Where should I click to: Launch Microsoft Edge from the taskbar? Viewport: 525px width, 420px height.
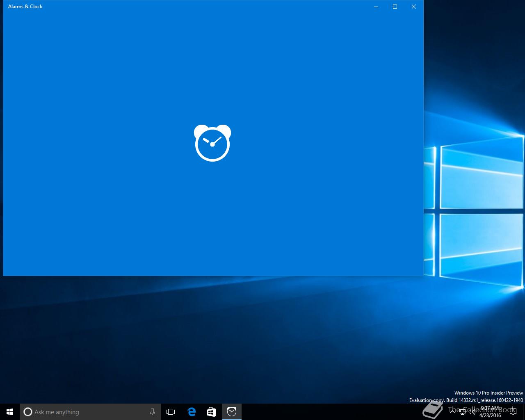[x=191, y=412]
